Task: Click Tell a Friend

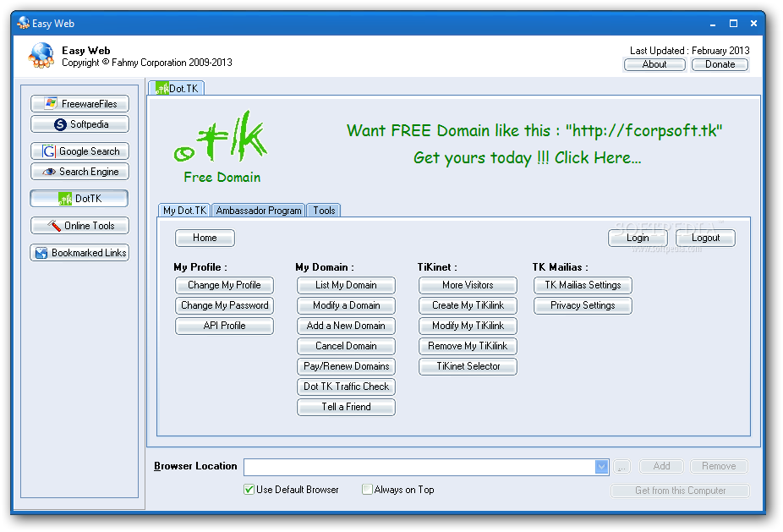Action: [x=346, y=407]
